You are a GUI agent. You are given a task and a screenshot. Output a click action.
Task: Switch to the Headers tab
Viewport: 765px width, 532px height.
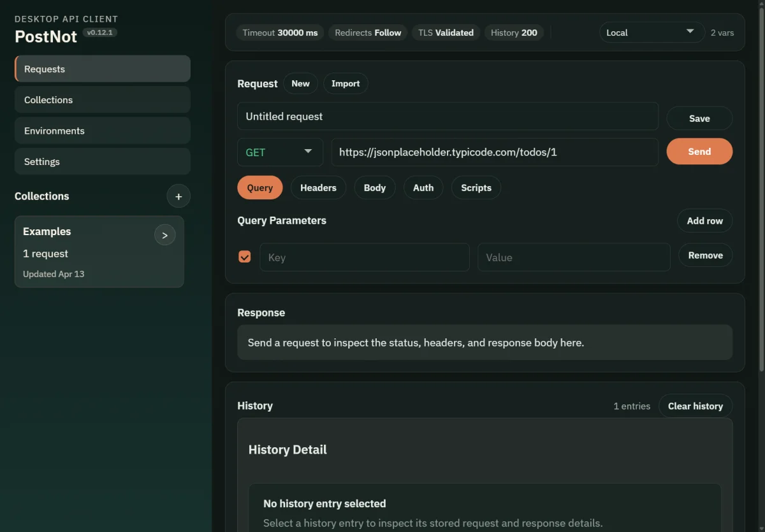pos(318,187)
